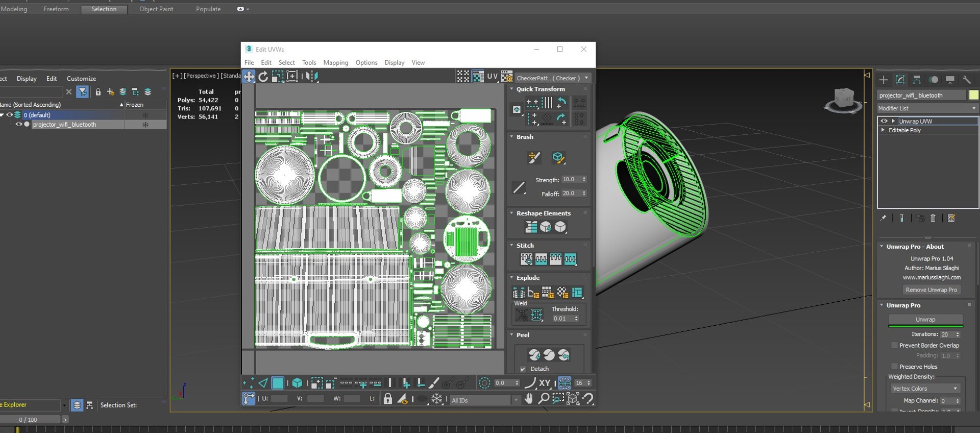
Task: Click Stitch to Target icon
Action: click(x=526, y=259)
